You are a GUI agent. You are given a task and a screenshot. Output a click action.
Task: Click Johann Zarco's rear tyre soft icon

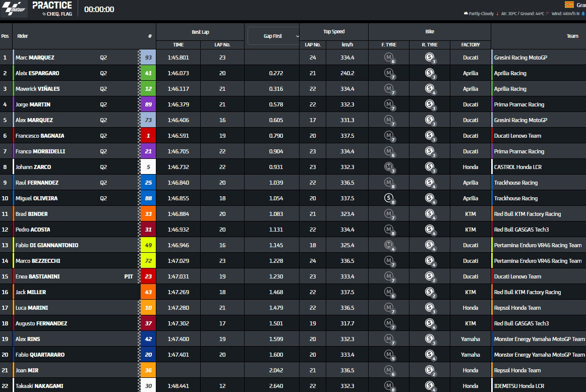(429, 167)
